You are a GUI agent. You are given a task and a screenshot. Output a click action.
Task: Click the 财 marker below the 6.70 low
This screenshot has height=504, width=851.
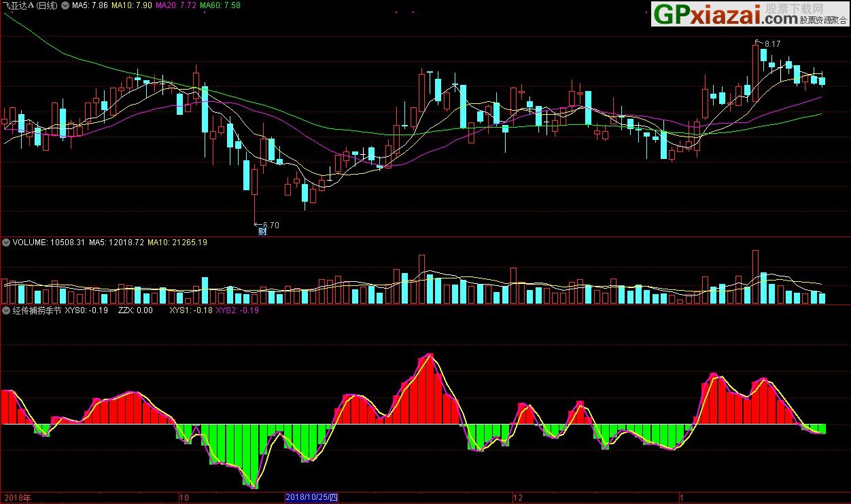tap(262, 231)
